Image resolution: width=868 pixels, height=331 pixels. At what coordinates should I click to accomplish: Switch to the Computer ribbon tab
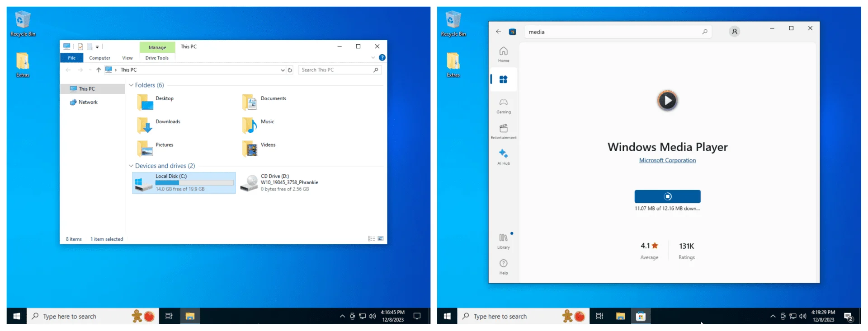99,58
